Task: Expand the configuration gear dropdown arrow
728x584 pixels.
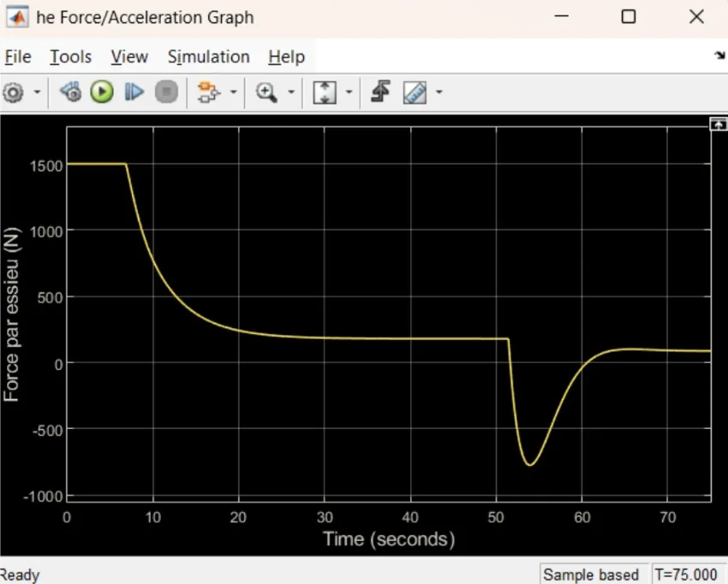Action: click(37, 92)
